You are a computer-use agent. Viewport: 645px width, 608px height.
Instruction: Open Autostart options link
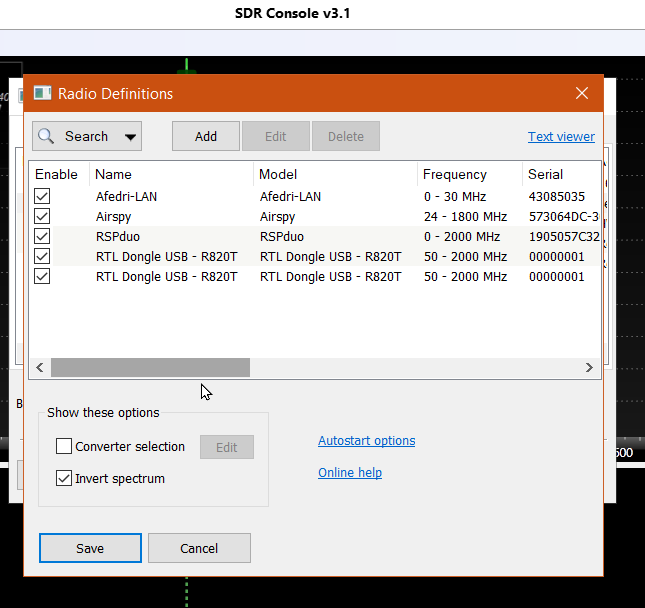click(366, 440)
